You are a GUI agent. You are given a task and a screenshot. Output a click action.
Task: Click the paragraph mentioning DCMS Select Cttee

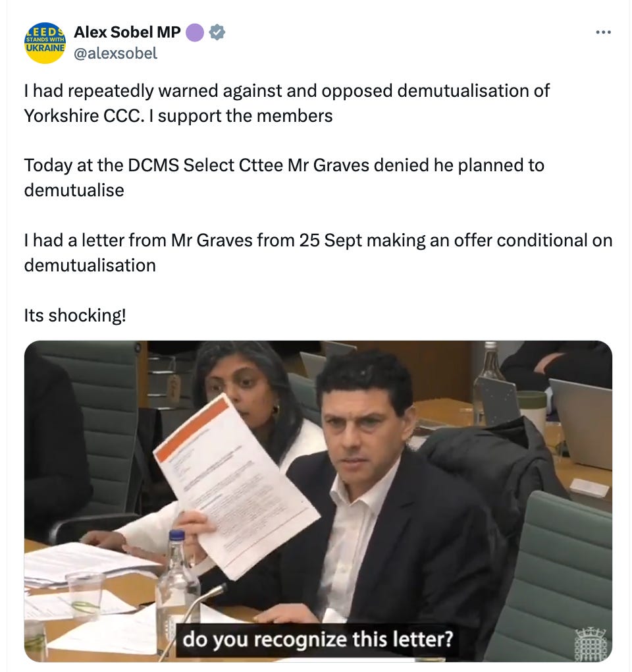tap(284, 178)
